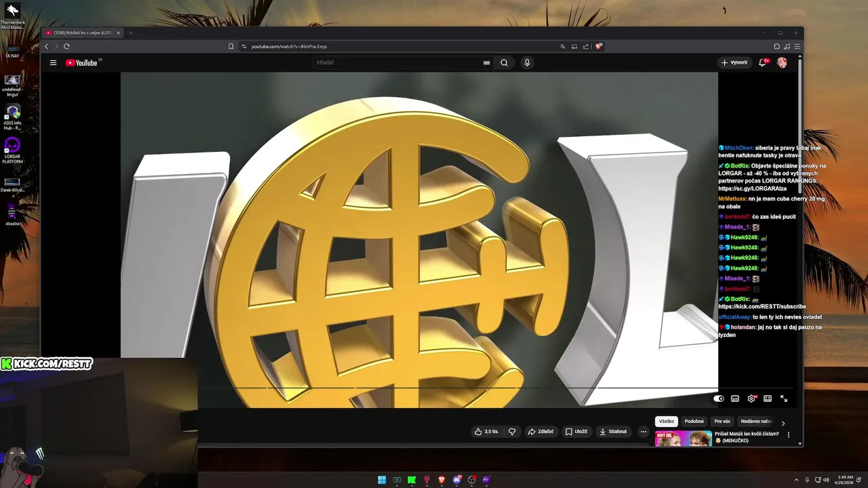Select the Pre vás filter chip
The height and width of the screenshot is (488, 868).
(x=722, y=421)
